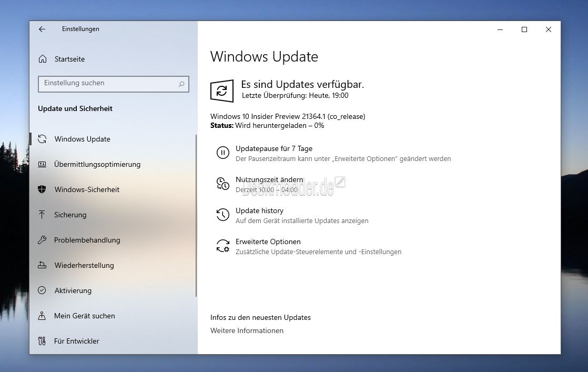Click the search magnifier icon
588x372 pixels.
[x=181, y=84]
